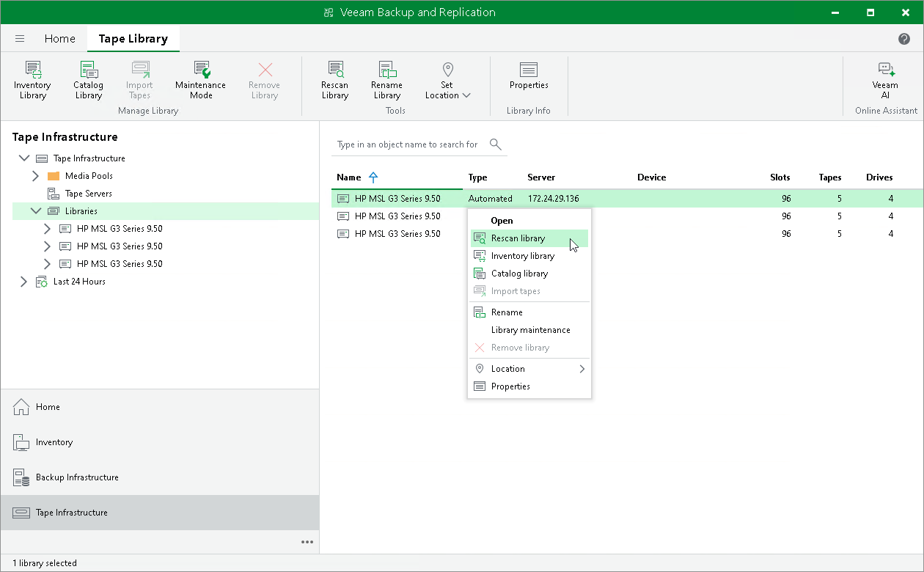Viewport: 924px width, 572px height.
Task: Open the Location submenu in the context menu
Action: pos(529,369)
